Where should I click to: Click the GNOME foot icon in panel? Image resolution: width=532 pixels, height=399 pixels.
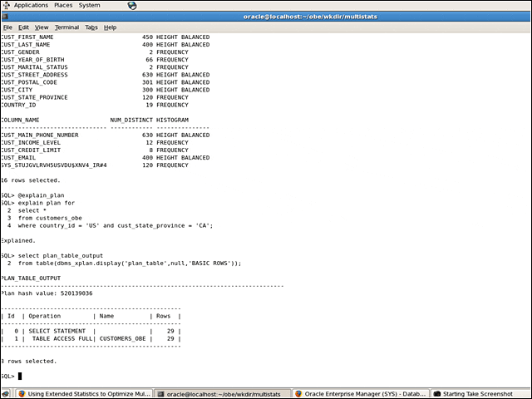(x=7, y=6)
